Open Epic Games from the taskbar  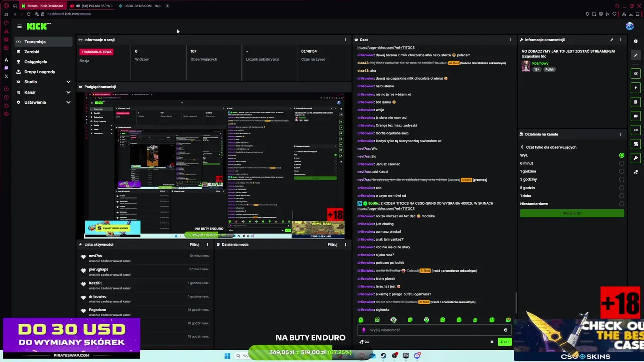point(406,356)
